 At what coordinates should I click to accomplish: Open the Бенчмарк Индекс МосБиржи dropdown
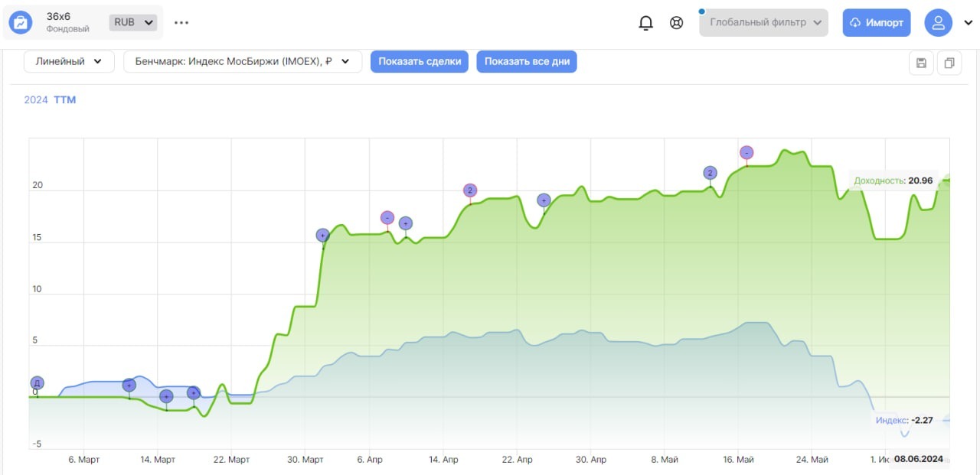[243, 62]
